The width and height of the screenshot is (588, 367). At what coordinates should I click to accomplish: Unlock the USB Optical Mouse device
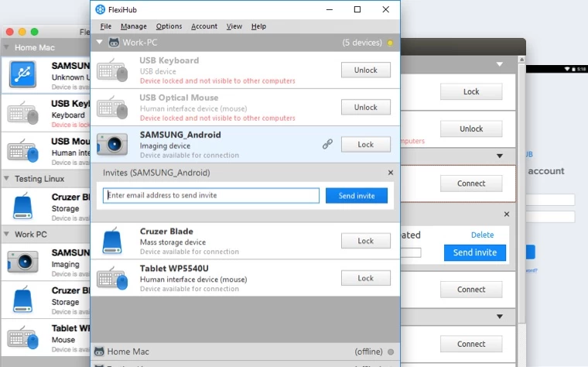(366, 108)
